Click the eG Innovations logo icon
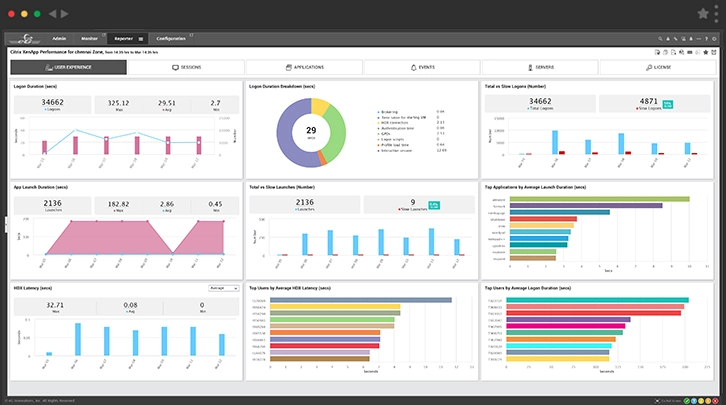The width and height of the screenshot is (726, 405). pos(26,39)
